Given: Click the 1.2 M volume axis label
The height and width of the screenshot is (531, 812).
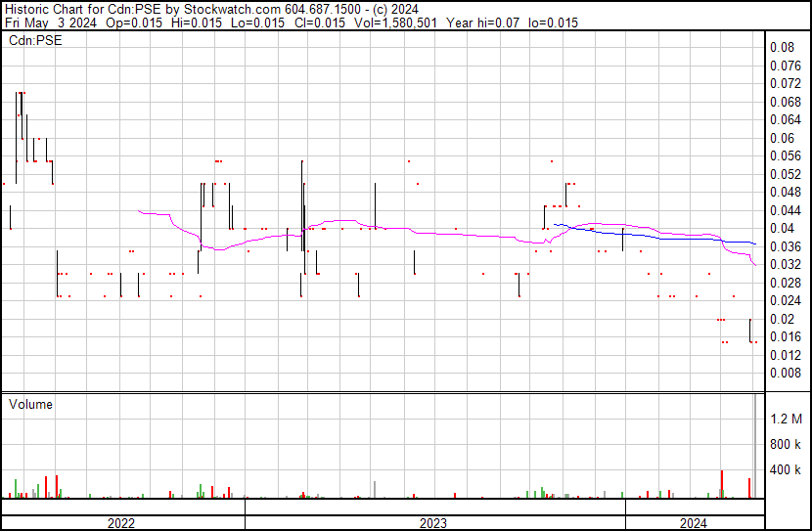Looking at the screenshot, I should (786, 419).
